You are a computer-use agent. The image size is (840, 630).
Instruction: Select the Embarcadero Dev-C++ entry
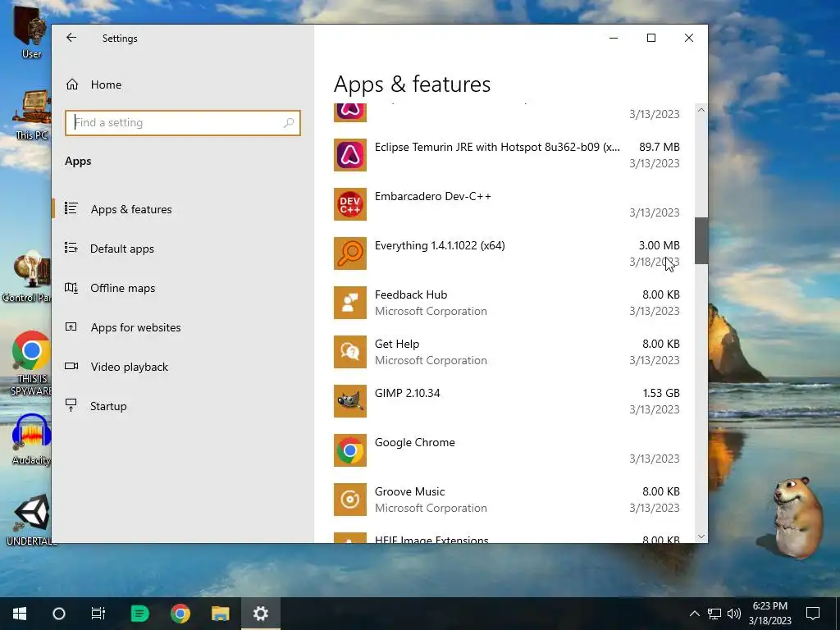click(506, 204)
